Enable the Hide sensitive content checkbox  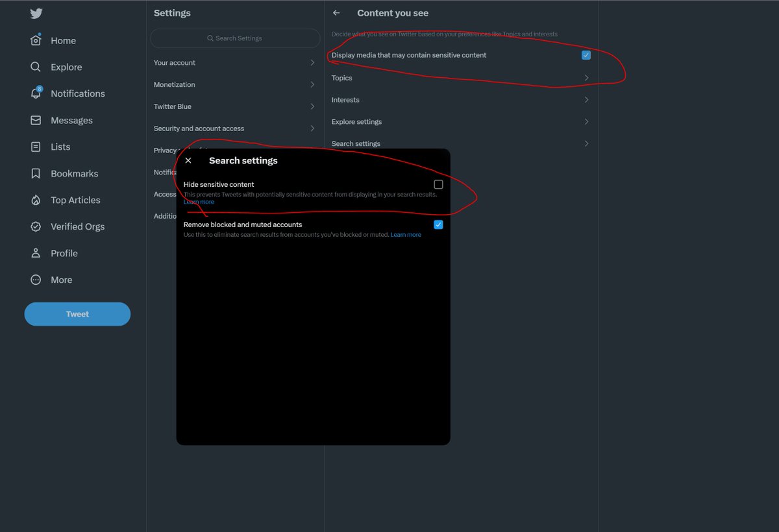(x=438, y=185)
